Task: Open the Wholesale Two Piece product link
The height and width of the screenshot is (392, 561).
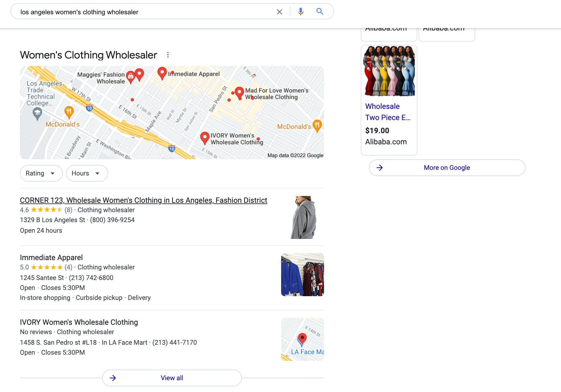Action: click(x=388, y=112)
